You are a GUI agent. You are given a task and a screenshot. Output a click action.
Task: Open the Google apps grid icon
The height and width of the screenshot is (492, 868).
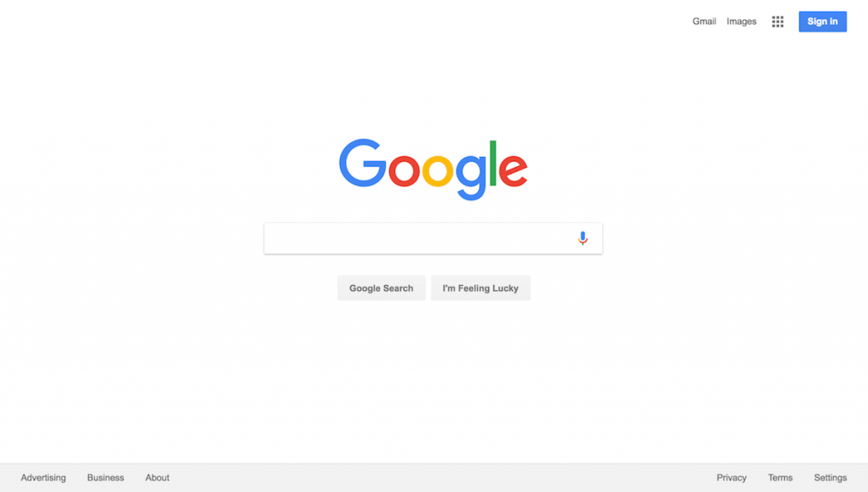pyautogui.click(x=778, y=21)
